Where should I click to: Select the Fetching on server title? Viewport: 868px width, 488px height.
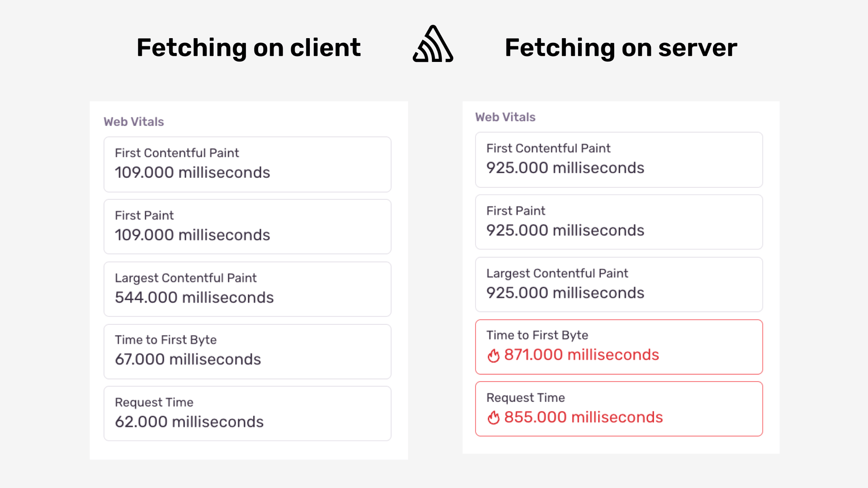tap(621, 47)
